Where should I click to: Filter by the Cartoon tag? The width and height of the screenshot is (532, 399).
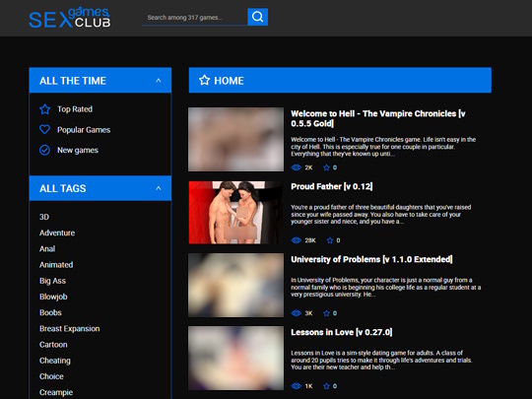click(x=53, y=345)
